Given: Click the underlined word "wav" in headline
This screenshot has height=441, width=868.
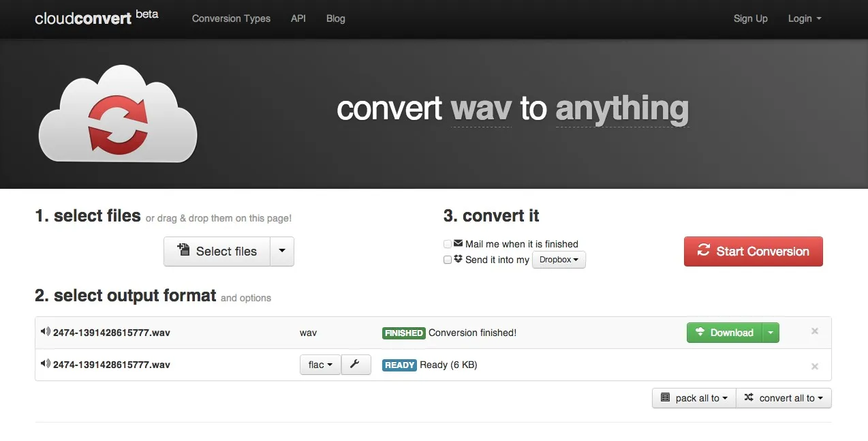Looking at the screenshot, I should [481, 108].
